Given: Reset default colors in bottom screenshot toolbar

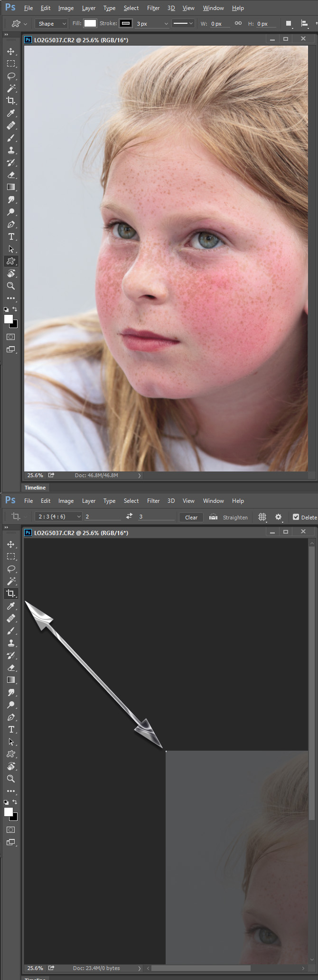Looking at the screenshot, I should [6, 802].
